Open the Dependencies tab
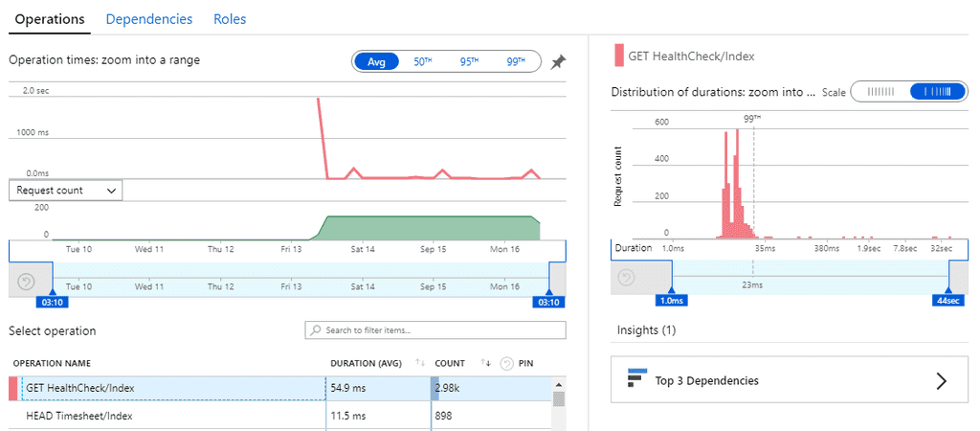This screenshot has height=431, width=980. [148, 19]
